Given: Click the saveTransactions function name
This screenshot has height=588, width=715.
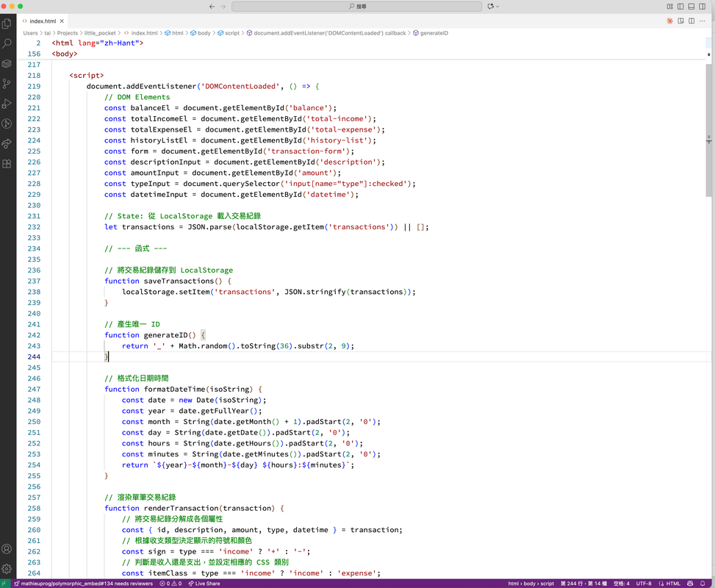Looking at the screenshot, I should 179,281.
